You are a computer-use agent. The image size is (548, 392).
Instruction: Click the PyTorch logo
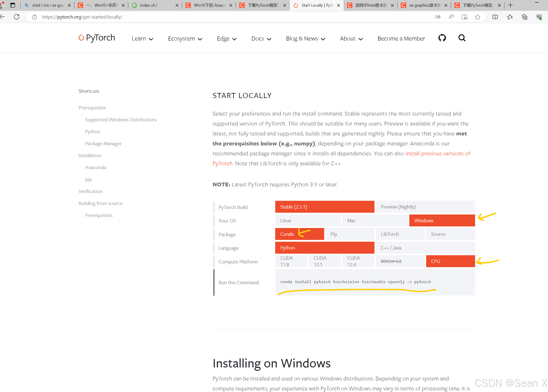click(97, 38)
